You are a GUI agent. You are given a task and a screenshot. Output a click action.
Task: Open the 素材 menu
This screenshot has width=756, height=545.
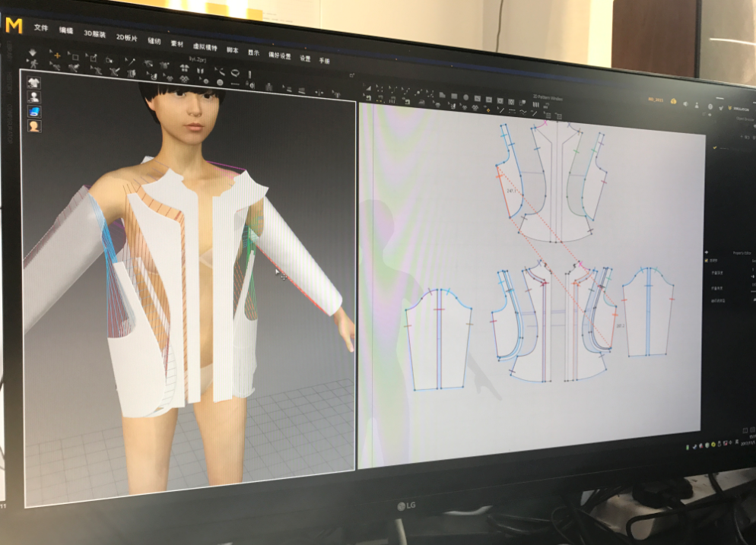click(177, 43)
